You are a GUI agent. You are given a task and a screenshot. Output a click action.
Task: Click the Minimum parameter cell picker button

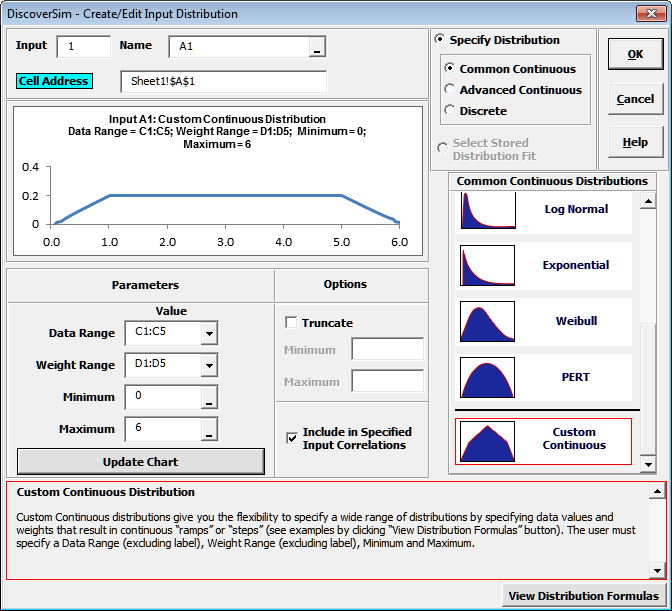pyautogui.click(x=208, y=398)
